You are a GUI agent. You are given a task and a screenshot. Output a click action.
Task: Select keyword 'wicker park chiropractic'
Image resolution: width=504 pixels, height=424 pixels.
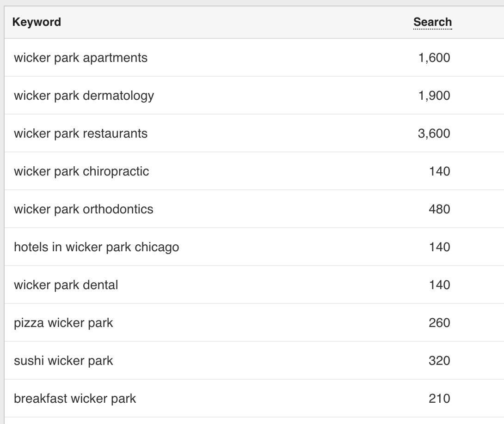82,171
